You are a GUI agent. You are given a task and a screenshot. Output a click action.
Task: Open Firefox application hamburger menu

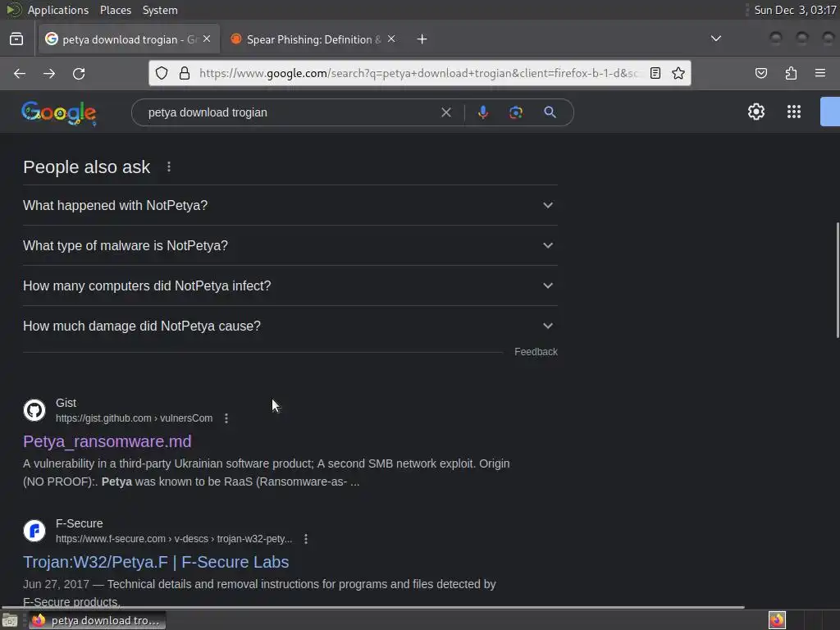(820, 73)
